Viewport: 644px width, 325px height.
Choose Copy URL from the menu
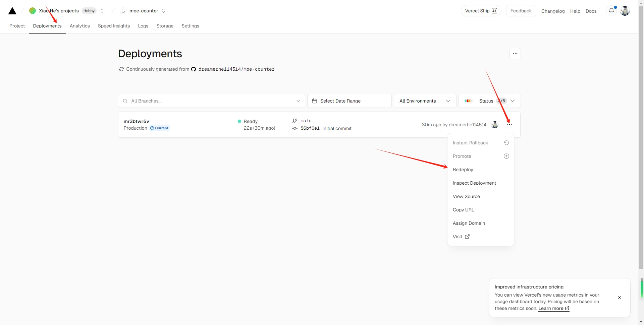click(481, 210)
